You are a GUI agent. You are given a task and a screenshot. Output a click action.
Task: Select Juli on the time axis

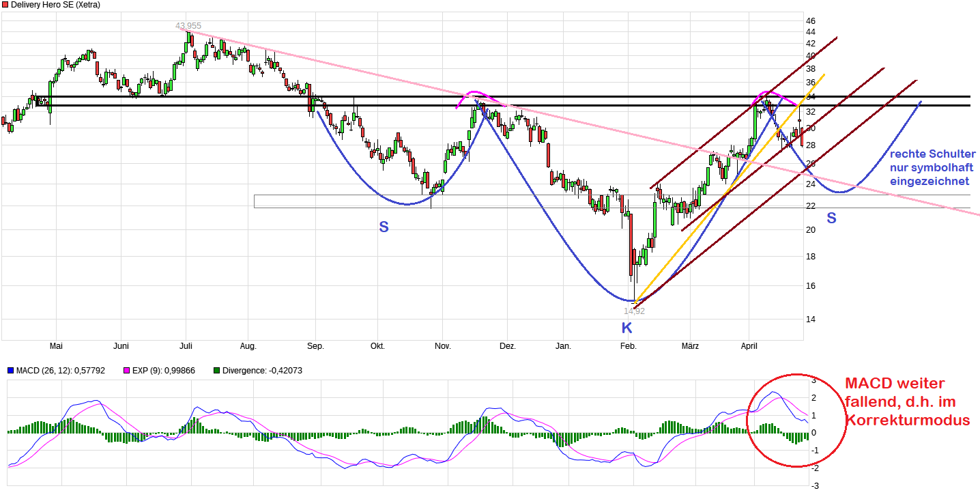coord(185,346)
